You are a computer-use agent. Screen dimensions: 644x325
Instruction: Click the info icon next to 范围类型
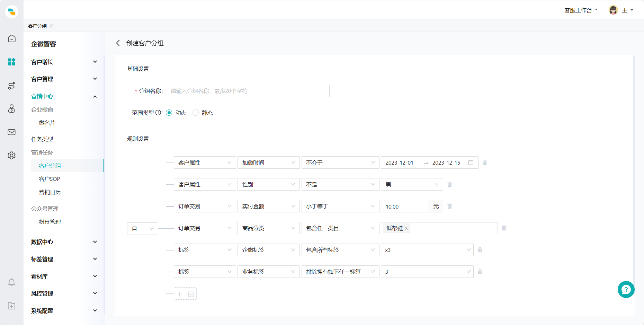pos(158,113)
